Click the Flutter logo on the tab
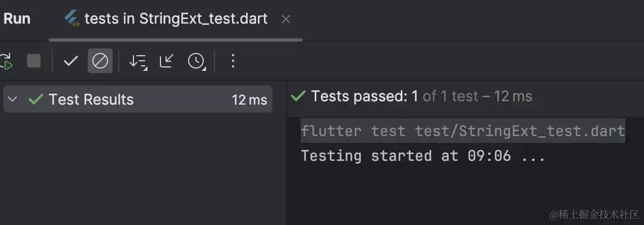This screenshot has width=644, height=225. coord(72,19)
